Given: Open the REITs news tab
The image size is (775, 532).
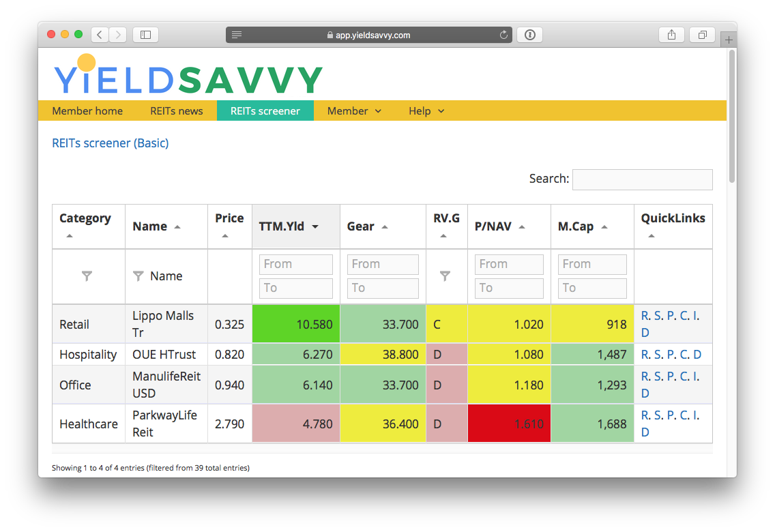Looking at the screenshot, I should click(x=177, y=111).
